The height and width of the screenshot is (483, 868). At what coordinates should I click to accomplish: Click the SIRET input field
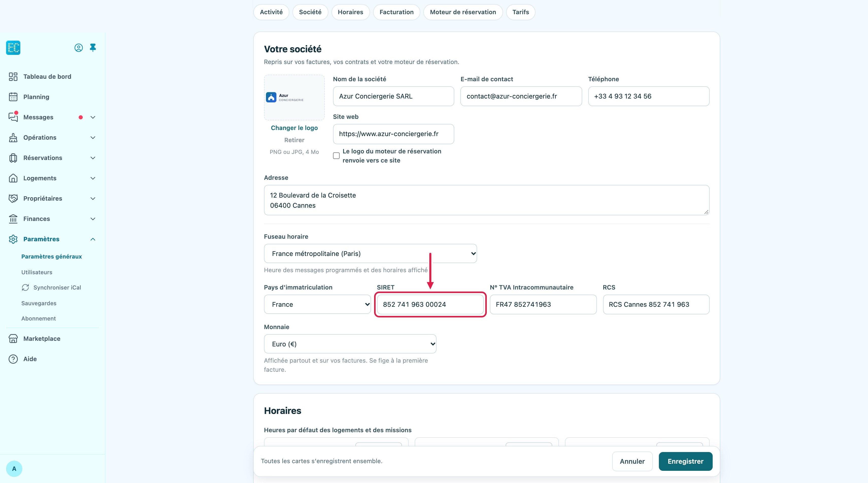click(430, 304)
